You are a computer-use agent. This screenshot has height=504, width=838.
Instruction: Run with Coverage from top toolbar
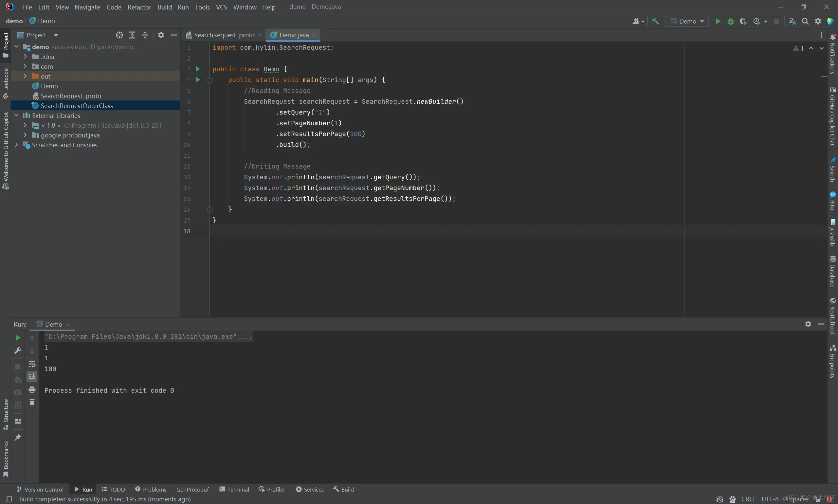(743, 21)
